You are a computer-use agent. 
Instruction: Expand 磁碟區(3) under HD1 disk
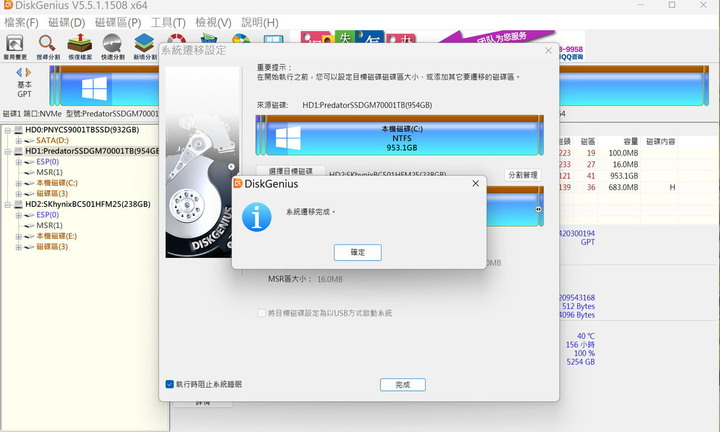[x=18, y=194]
